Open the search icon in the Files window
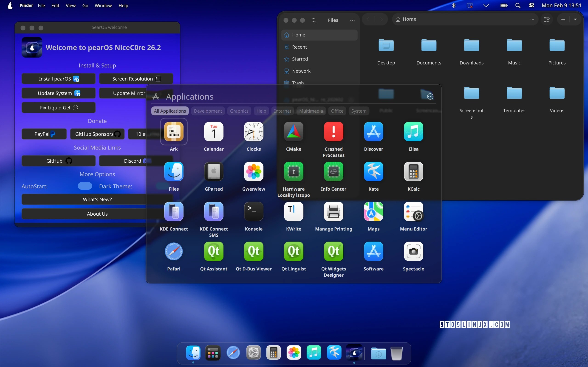 [314, 20]
